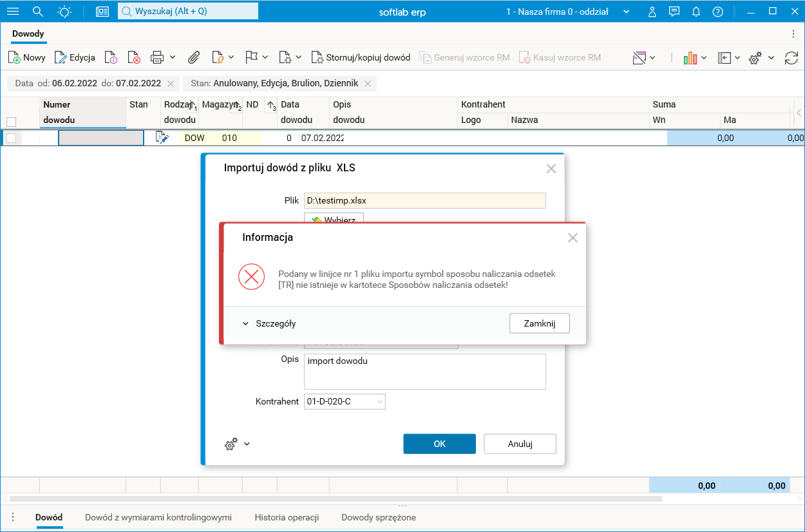Open Dowód z wymiarami kontrolingowymi tab
This screenshot has height=532, width=805.
(158, 517)
